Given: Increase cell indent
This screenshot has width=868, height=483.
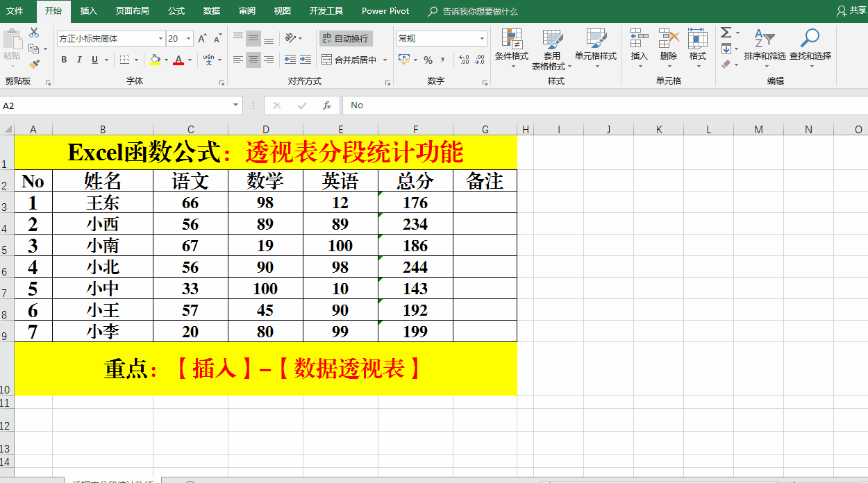Looking at the screenshot, I should click(x=306, y=60).
